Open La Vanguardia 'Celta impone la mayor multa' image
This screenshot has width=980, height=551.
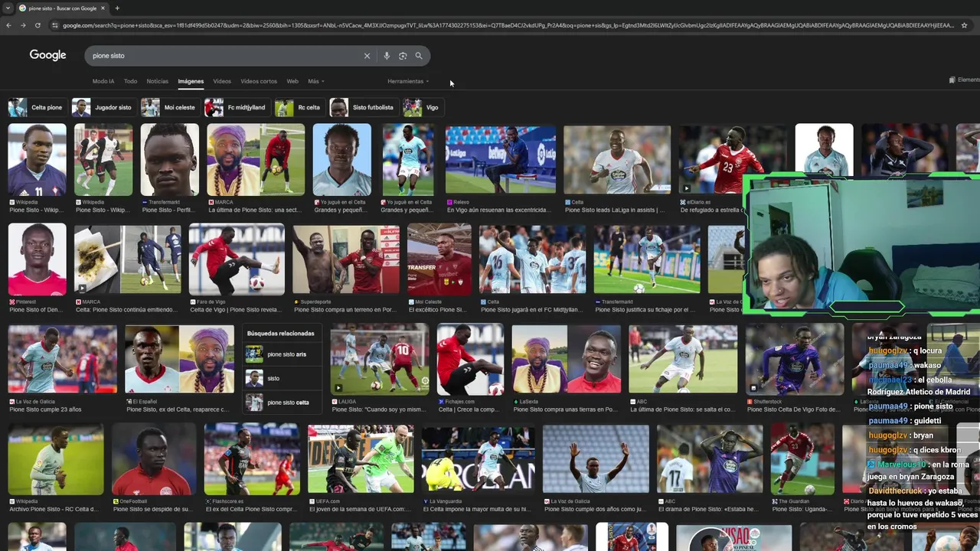click(x=479, y=459)
